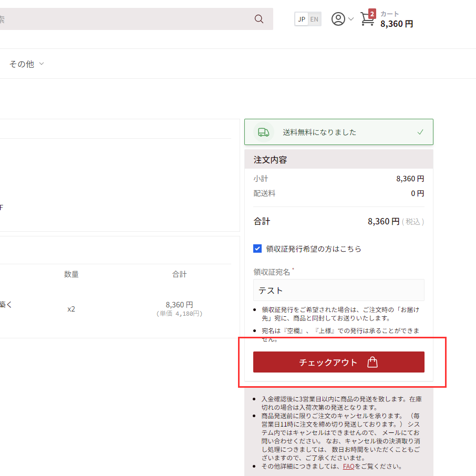
Task: Click the 領収証宛名 input field
Action: tap(338, 290)
